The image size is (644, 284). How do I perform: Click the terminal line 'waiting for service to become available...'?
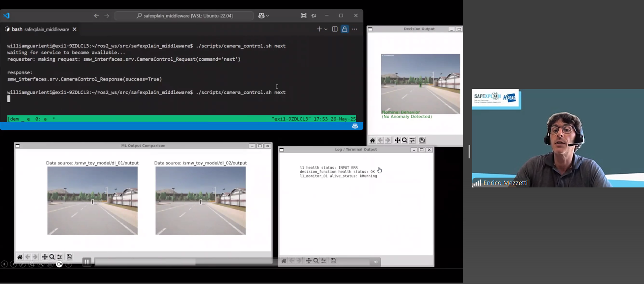click(66, 52)
